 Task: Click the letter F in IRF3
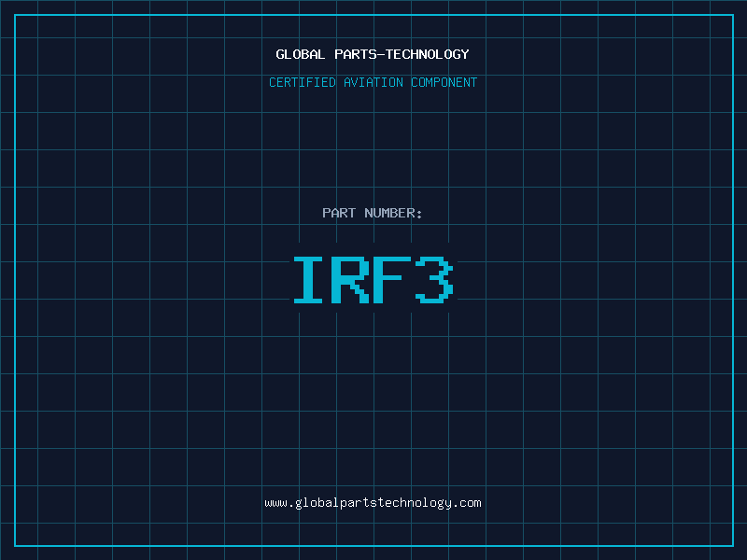click(393, 280)
